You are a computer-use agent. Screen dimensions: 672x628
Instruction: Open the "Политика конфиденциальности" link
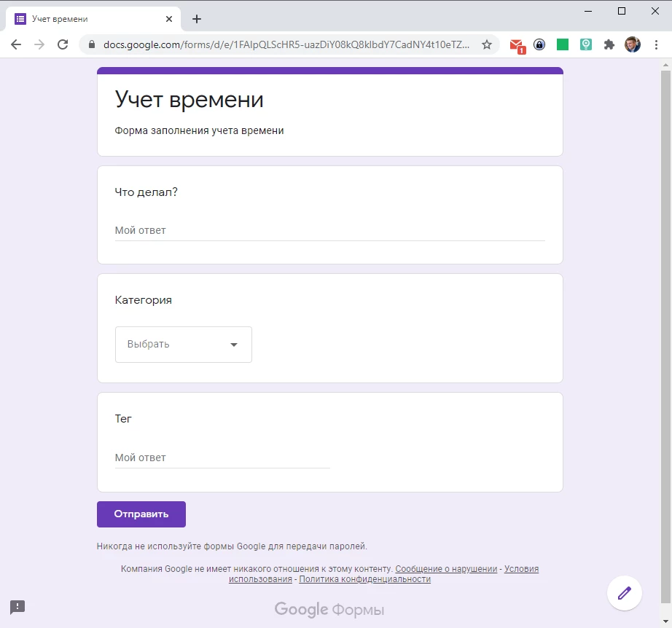(364, 580)
